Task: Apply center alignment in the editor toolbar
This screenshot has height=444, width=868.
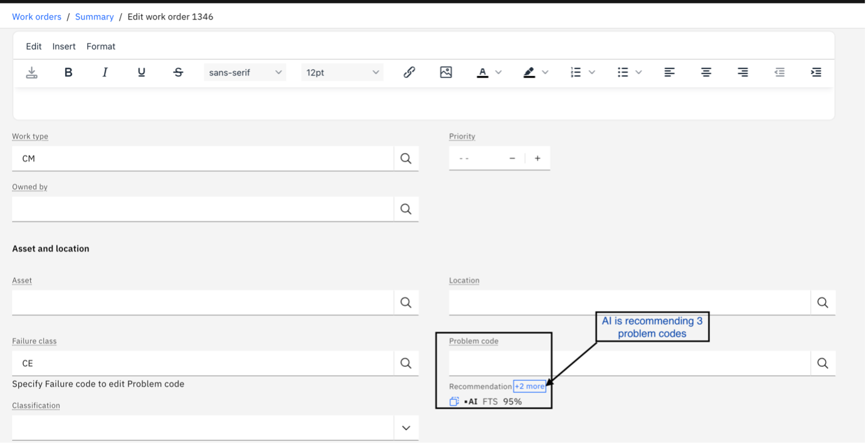Action: [x=706, y=72]
